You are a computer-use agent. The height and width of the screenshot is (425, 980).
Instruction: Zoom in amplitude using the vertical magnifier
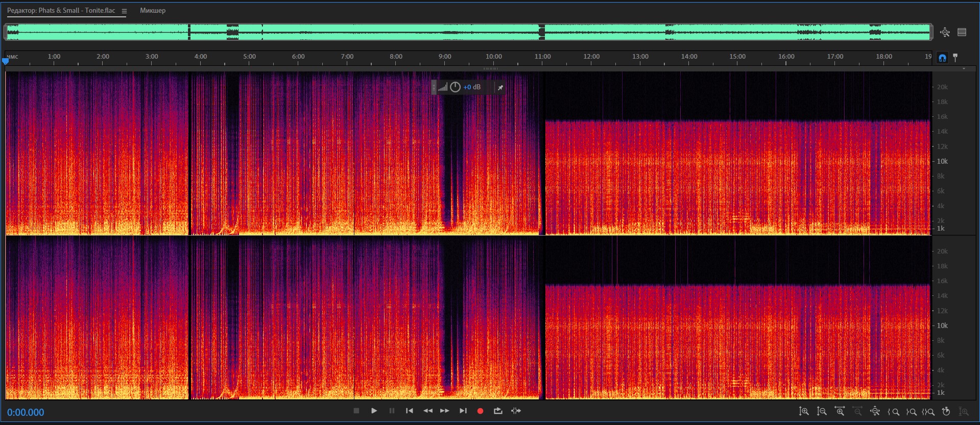pos(804,411)
